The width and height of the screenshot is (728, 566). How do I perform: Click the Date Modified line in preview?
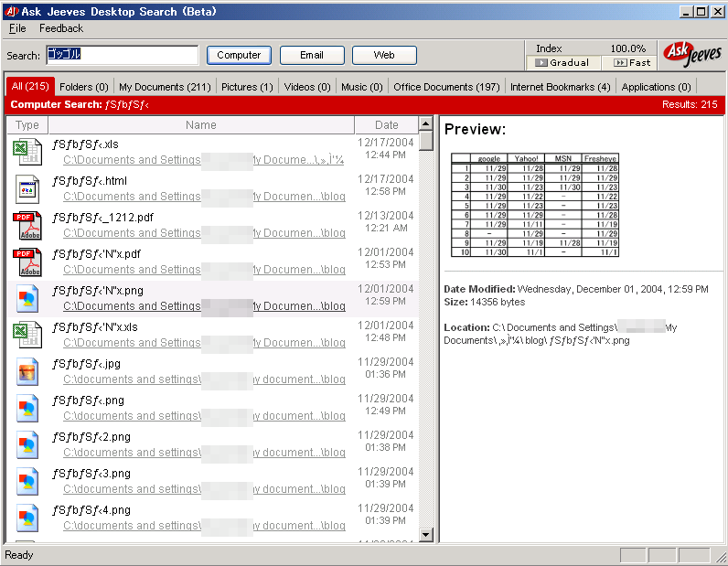coord(576,289)
